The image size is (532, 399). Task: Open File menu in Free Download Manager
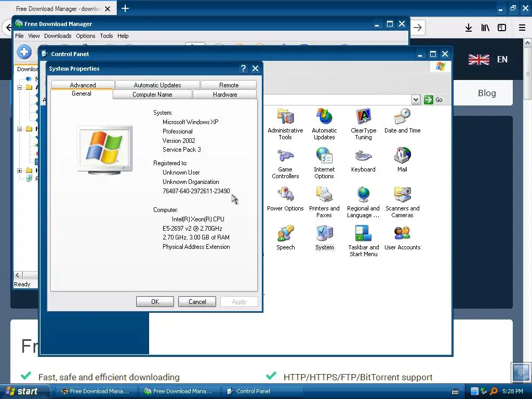19,36
